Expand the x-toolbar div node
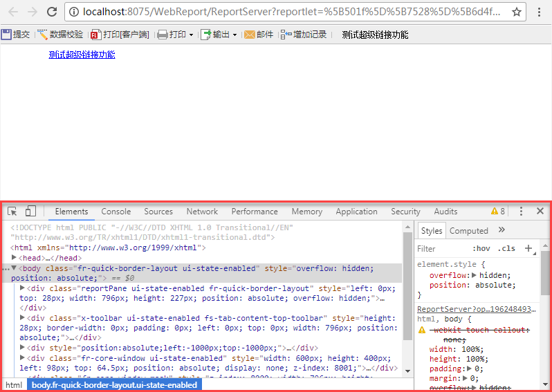The width and height of the screenshot is (552, 392). pos(23,318)
